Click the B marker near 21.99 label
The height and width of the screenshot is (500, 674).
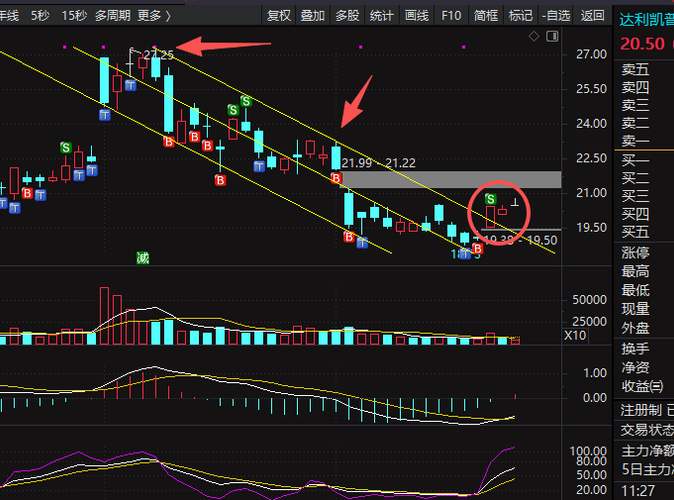[336, 178]
